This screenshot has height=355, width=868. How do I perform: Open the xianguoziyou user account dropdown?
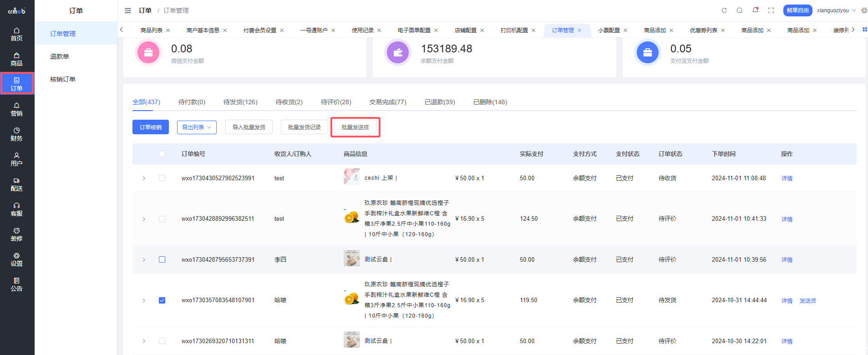(x=836, y=10)
